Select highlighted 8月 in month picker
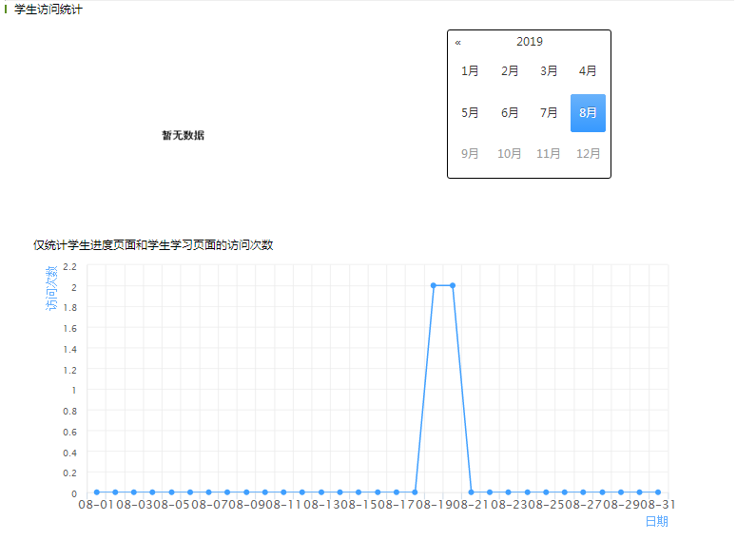This screenshot has height=540, width=756. [x=588, y=113]
